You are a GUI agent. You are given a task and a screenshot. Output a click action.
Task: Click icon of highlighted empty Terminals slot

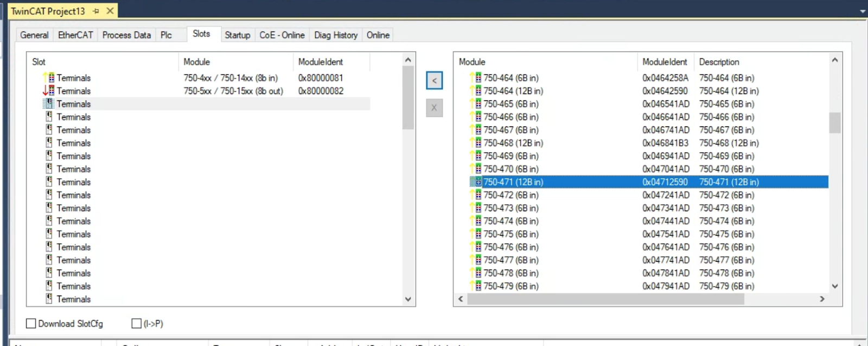[x=49, y=104]
